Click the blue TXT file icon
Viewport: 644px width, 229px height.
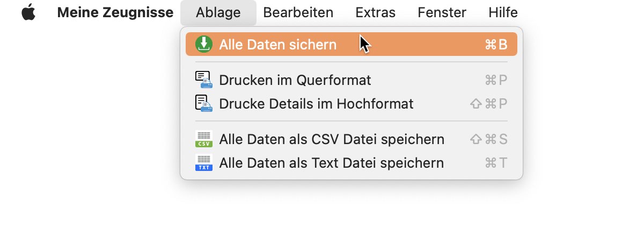pyautogui.click(x=204, y=162)
